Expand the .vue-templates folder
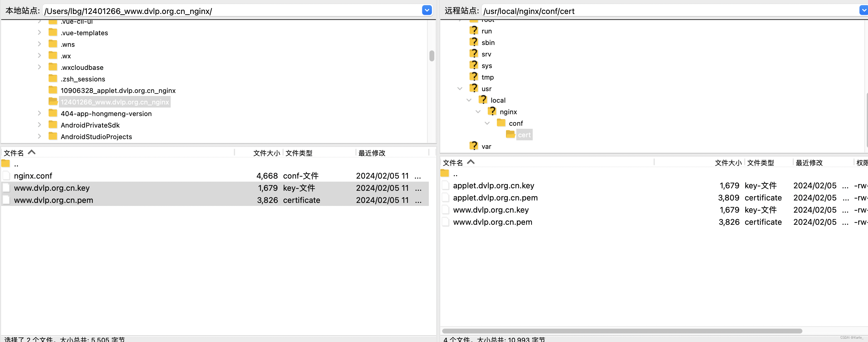868x342 pixels. pos(39,33)
